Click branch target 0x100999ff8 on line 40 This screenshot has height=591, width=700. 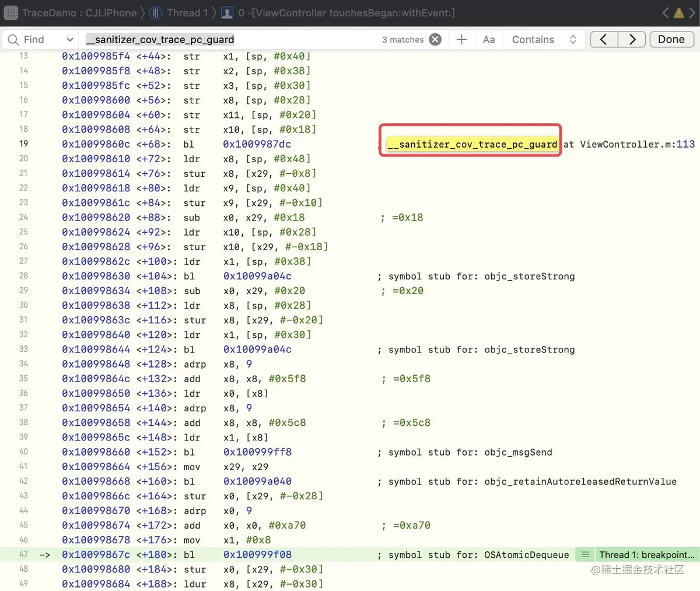pos(257,452)
